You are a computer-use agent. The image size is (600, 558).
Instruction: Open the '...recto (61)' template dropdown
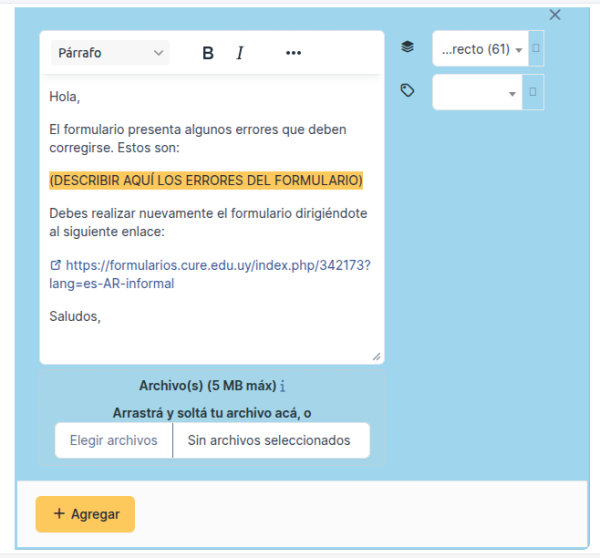(x=481, y=49)
